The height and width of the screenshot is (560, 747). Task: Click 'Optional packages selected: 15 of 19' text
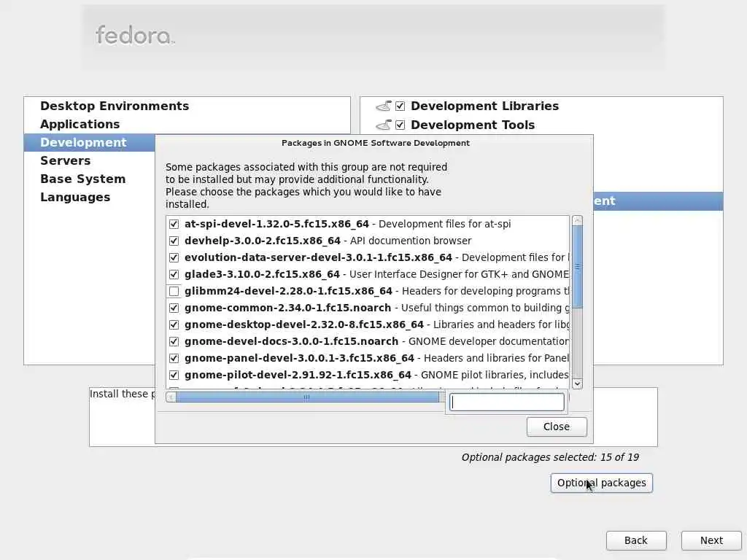550,457
